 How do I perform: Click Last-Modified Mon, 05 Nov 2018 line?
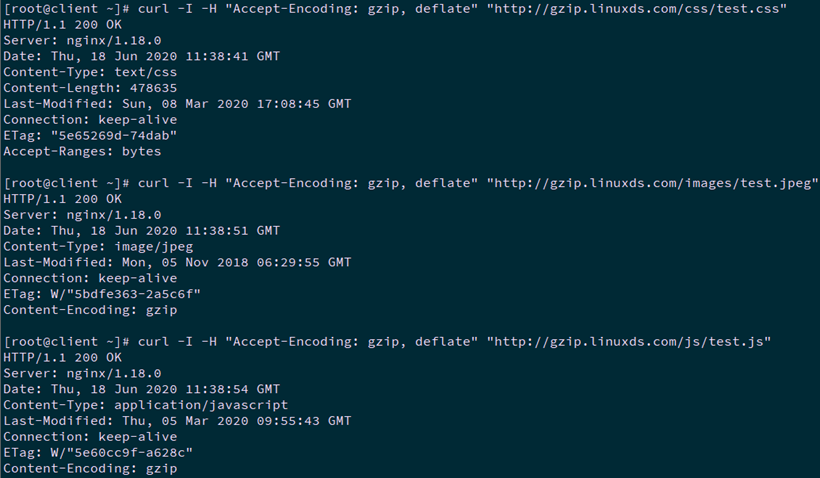[x=177, y=262]
